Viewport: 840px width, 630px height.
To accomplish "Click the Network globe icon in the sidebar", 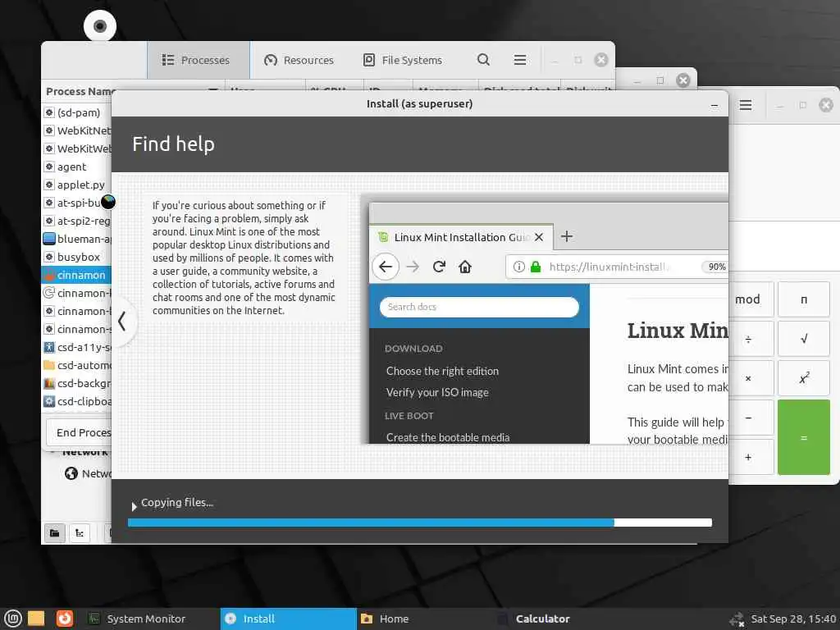I will click(x=71, y=473).
